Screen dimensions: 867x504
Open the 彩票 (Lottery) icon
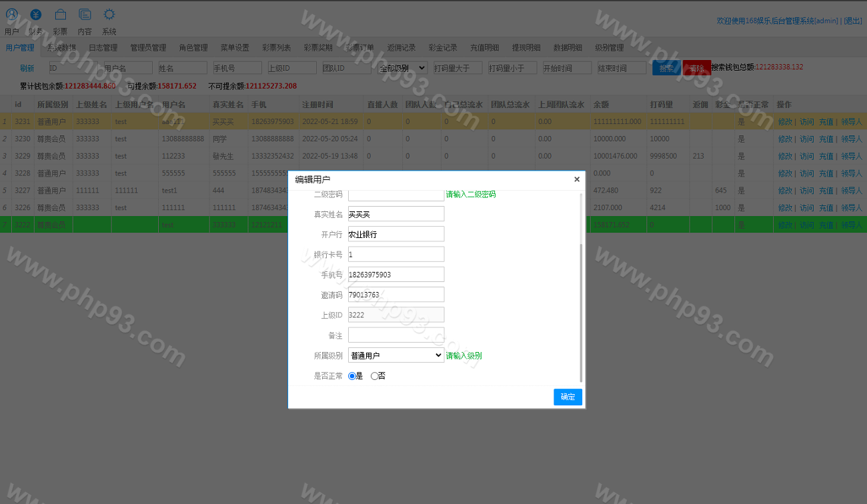click(60, 15)
